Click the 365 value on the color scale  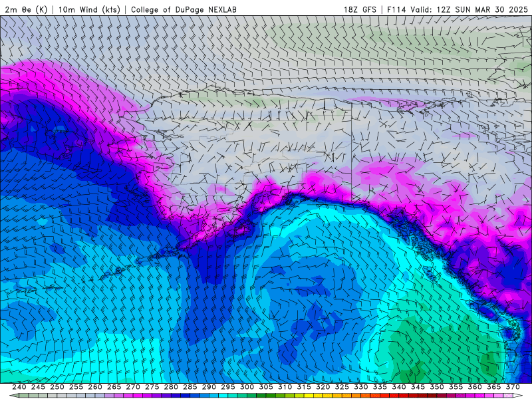tap(494, 387)
